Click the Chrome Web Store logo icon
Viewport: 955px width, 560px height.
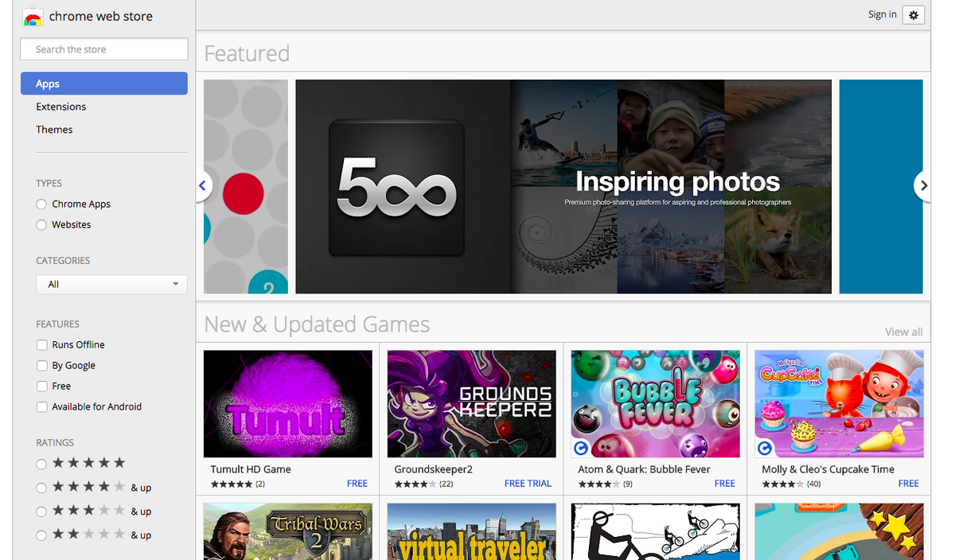(x=33, y=17)
